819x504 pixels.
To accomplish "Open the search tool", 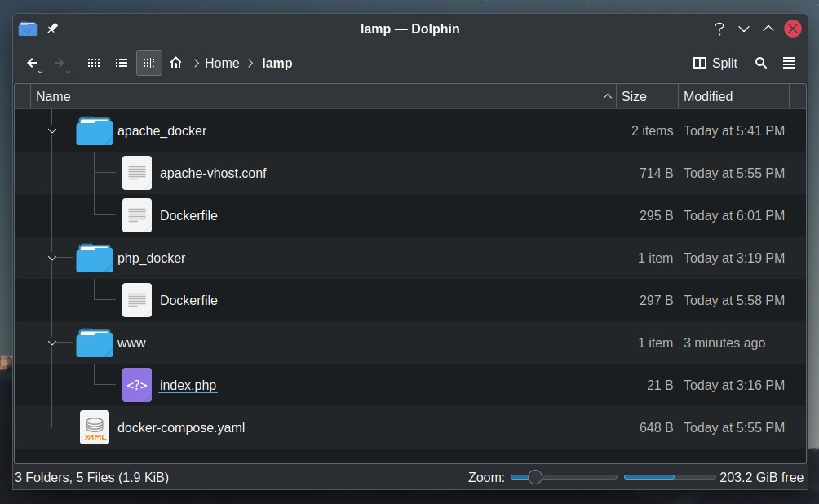I will tap(761, 63).
